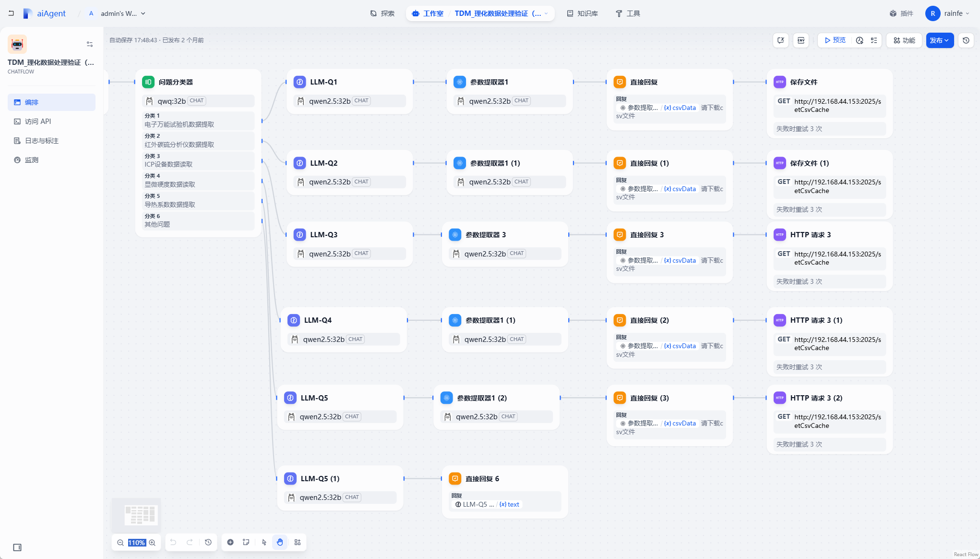Switch to pointer mode
The height and width of the screenshot is (559, 980).
pos(264,542)
